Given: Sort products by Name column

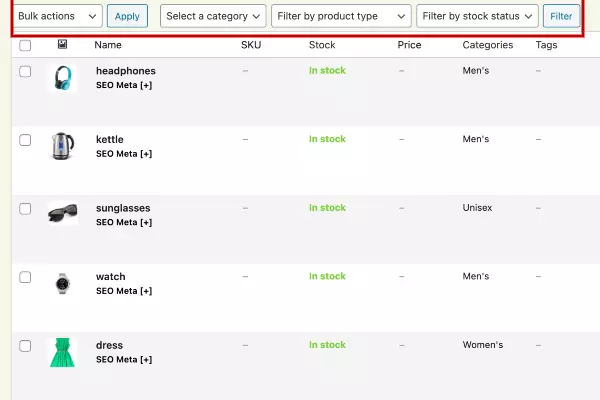Looking at the screenshot, I should click(108, 45).
